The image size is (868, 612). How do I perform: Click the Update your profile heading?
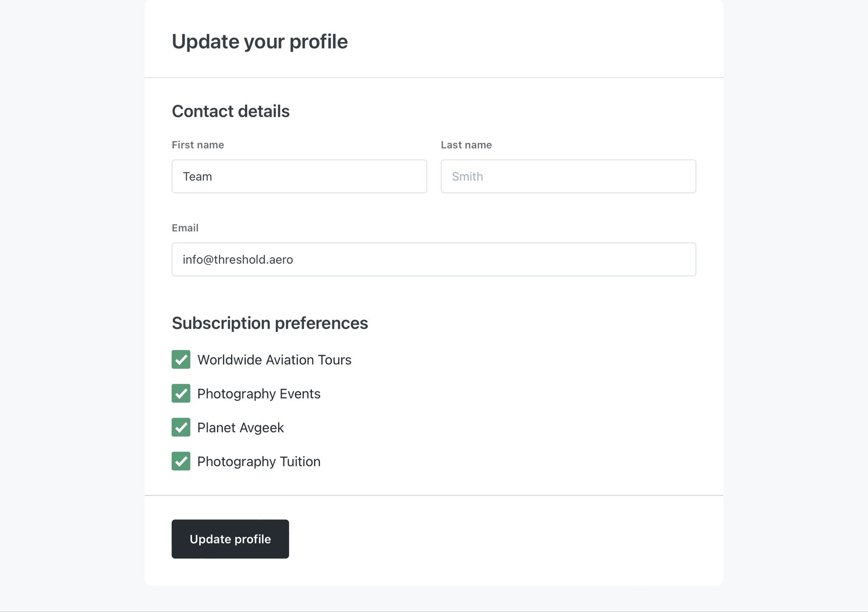pos(260,42)
